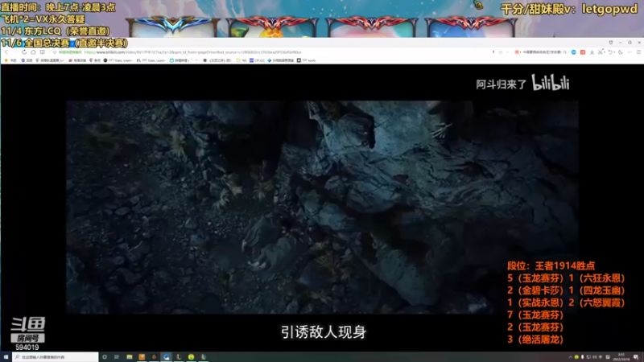Open Cortana circle icon on taskbar

105,357
